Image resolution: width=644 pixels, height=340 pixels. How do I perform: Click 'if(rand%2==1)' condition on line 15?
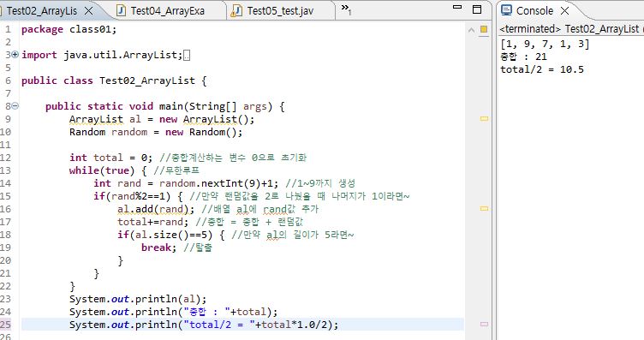(x=132, y=196)
